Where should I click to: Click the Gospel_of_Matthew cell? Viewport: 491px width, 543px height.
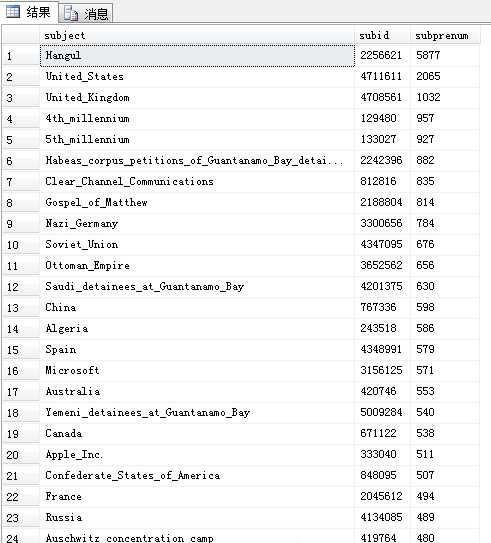(197, 203)
